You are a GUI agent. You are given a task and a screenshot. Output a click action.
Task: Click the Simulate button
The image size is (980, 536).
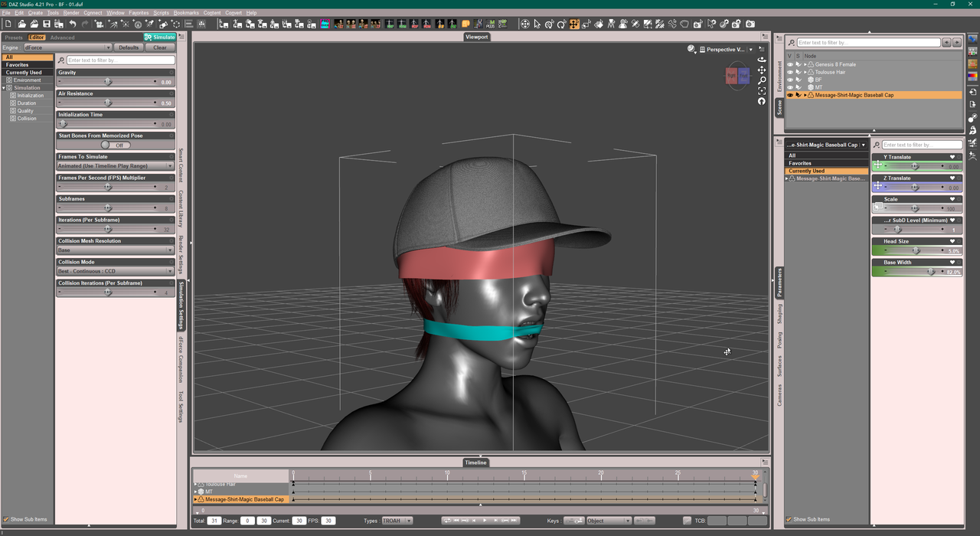pyautogui.click(x=160, y=37)
